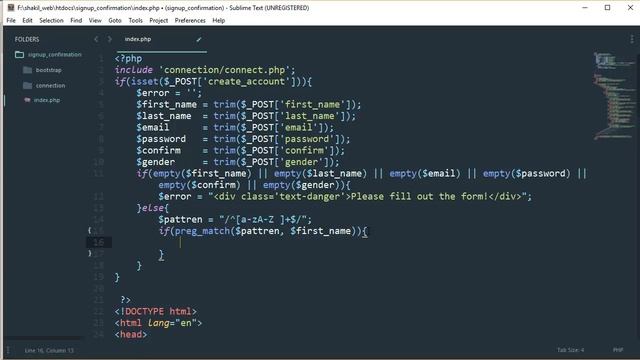Viewport: 640px width, 360px height.
Task: Click the include 'connection/connect.php' line
Action: 205,70
